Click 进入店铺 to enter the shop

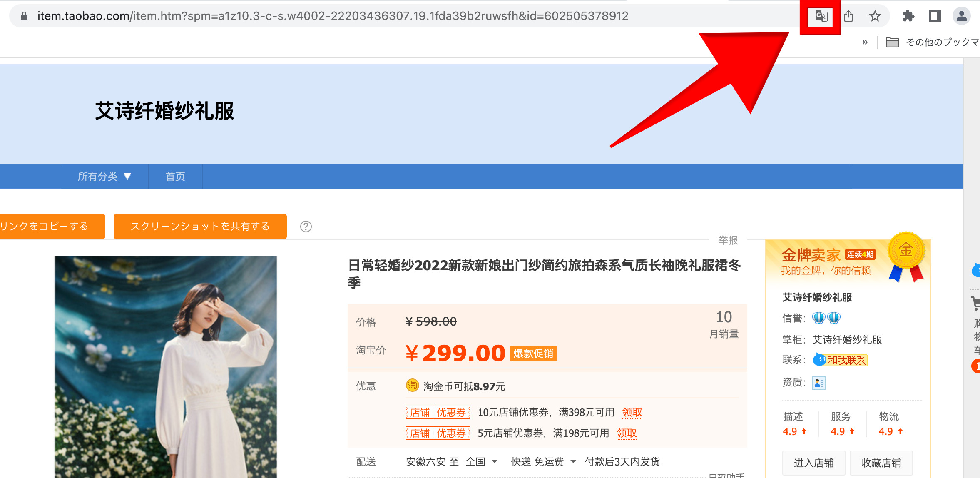(813, 463)
